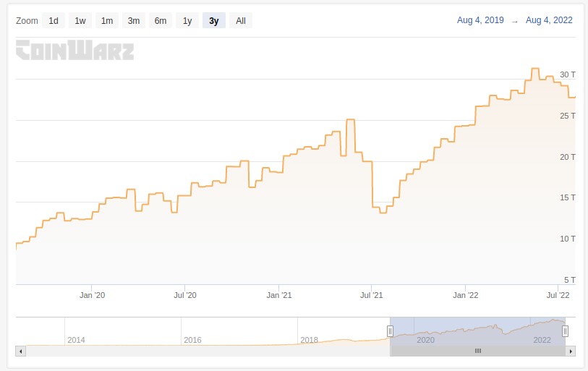
Task: Select the 1y zoom range
Action: 187,21
